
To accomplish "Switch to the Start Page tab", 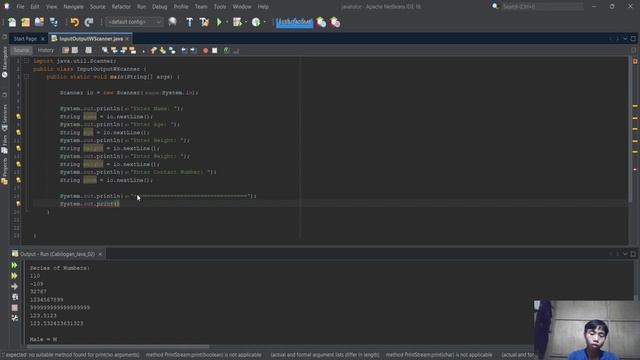I will tap(25, 39).
